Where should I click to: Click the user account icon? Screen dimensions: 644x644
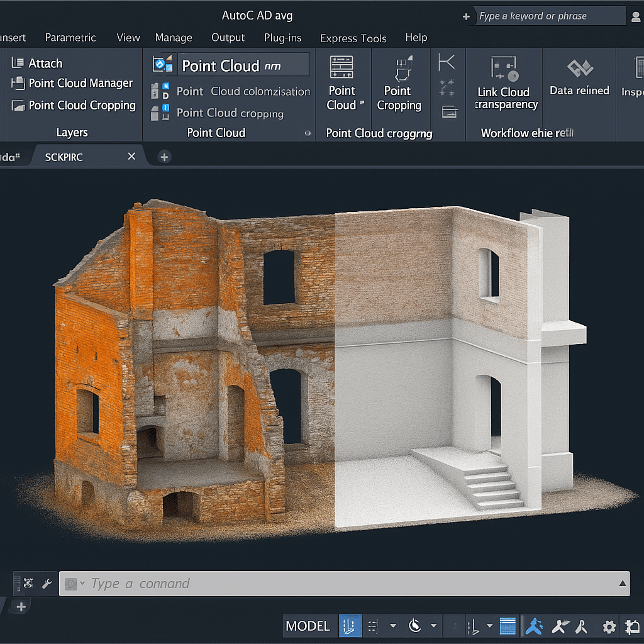tap(636, 17)
